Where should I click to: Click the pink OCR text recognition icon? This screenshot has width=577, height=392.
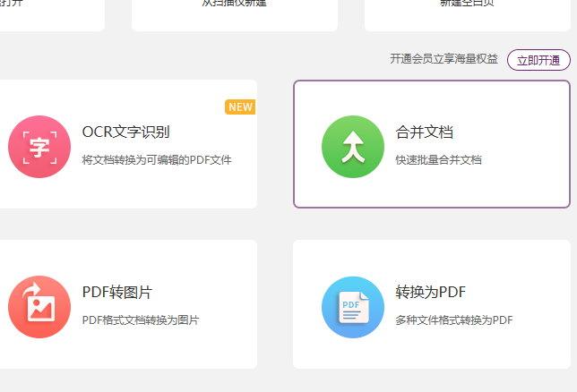pos(39,147)
